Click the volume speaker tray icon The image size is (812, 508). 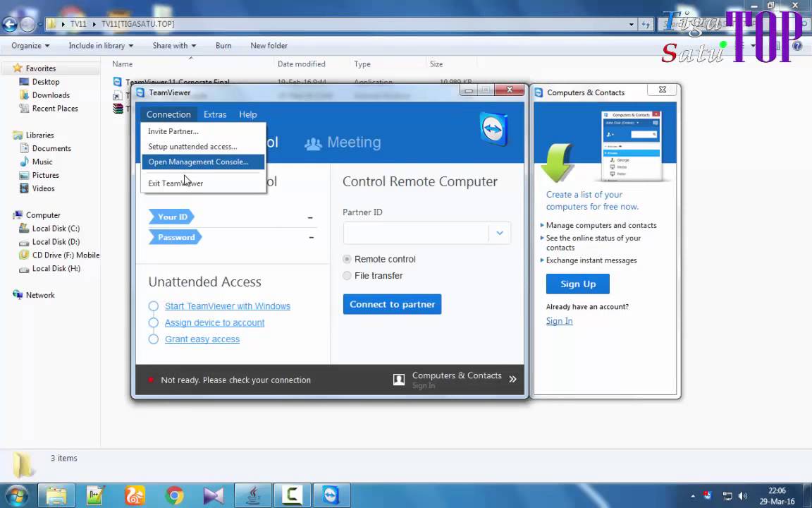(743, 496)
